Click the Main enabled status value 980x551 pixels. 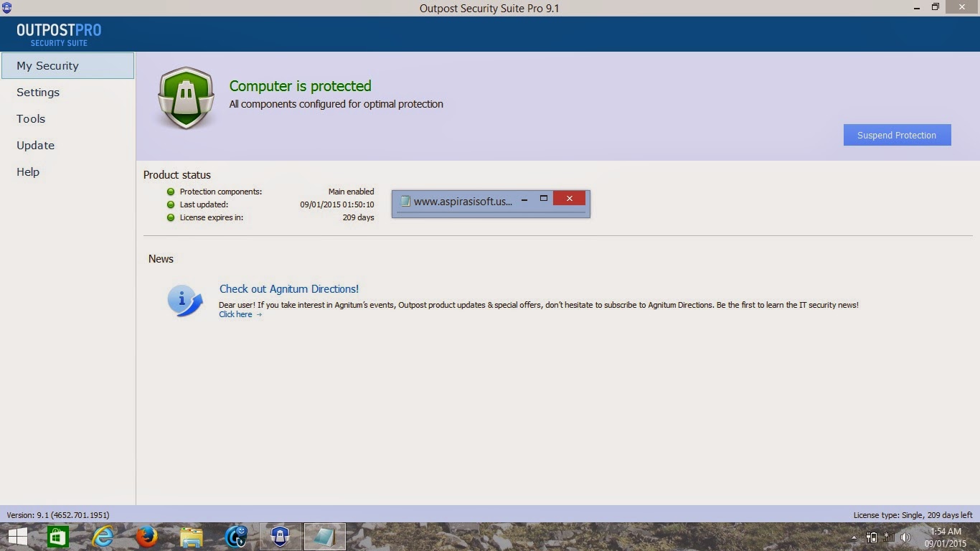click(x=351, y=192)
